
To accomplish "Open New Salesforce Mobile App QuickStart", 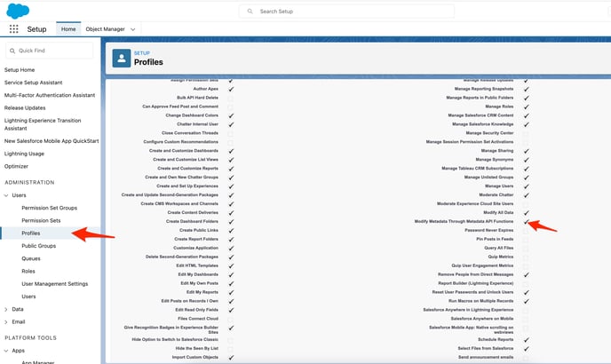I will (x=52, y=141).
